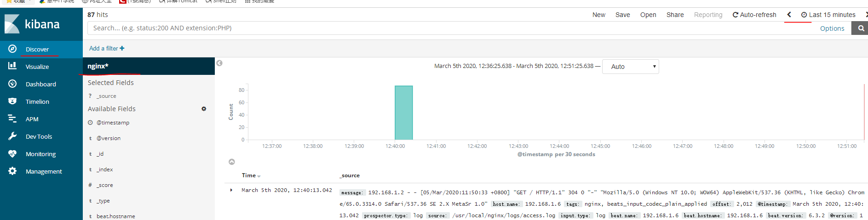Select the @version field
Image resolution: width=868 pixels, height=220 pixels.
pyautogui.click(x=109, y=138)
